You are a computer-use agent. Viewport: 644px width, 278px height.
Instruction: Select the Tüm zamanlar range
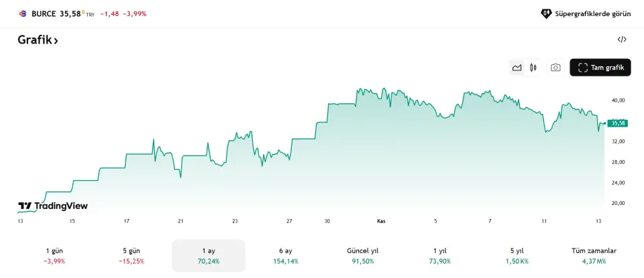594,255
